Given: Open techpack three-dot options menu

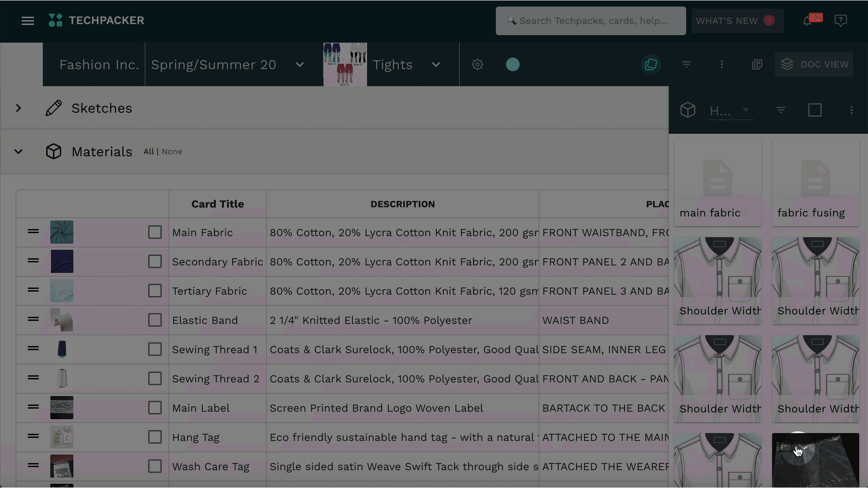Looking at the screenshot, I should coord(722,65).
